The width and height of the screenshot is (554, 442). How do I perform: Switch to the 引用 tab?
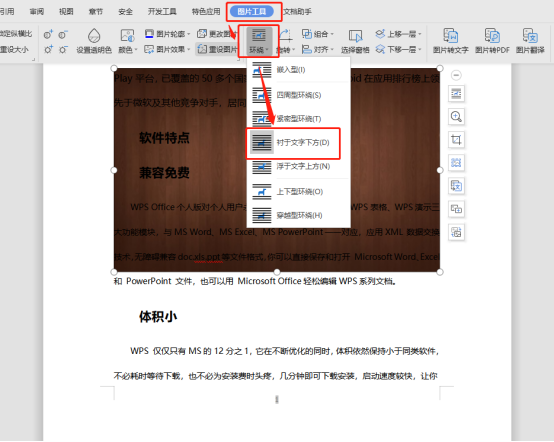click(x=7, y=12)
